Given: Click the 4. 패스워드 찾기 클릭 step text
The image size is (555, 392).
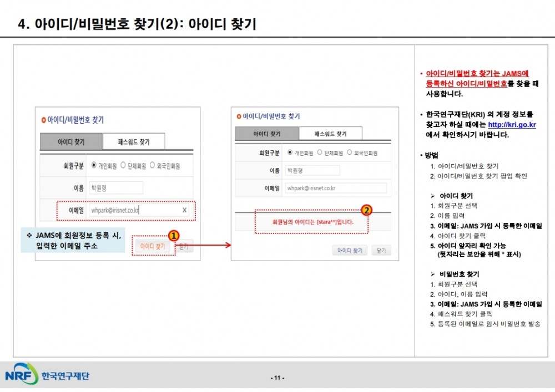Looking at the screenshot, I should (461, 314).
